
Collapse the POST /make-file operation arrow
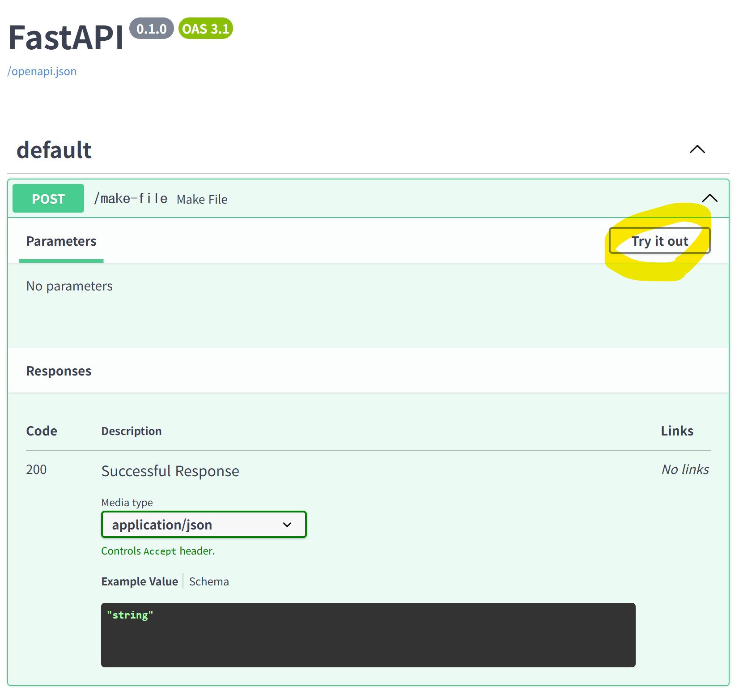click(x=709, y=198)
